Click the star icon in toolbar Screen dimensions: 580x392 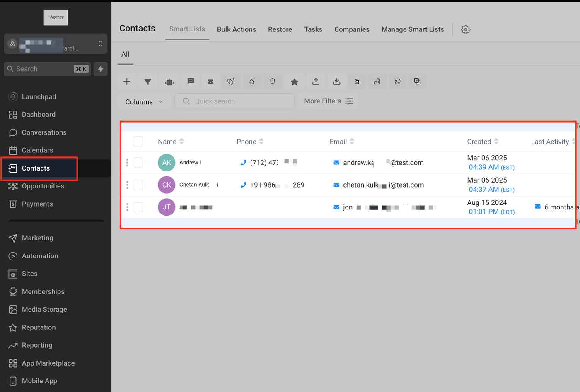coord(294,82)
